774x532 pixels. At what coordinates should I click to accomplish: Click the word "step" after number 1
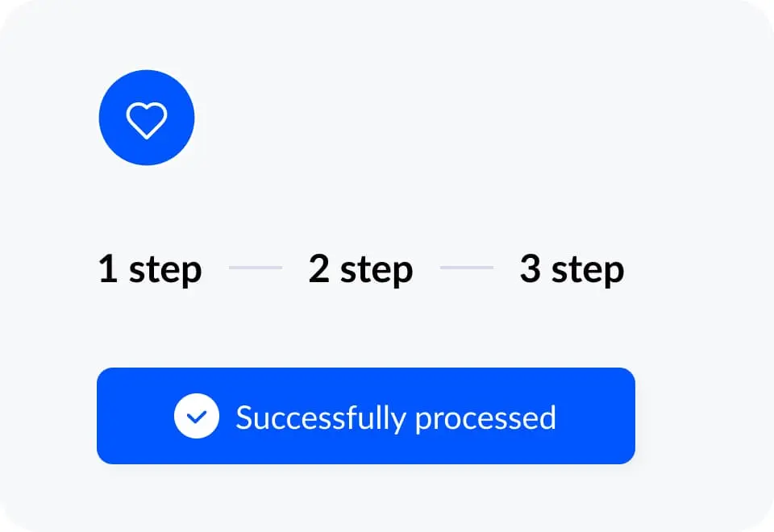[x=165, y=271]
